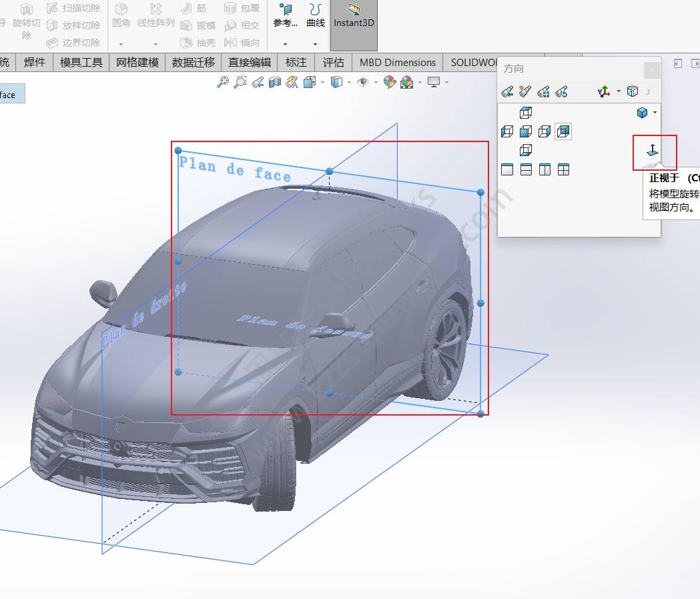Click the 镜向 mirror command

[242, 43]
